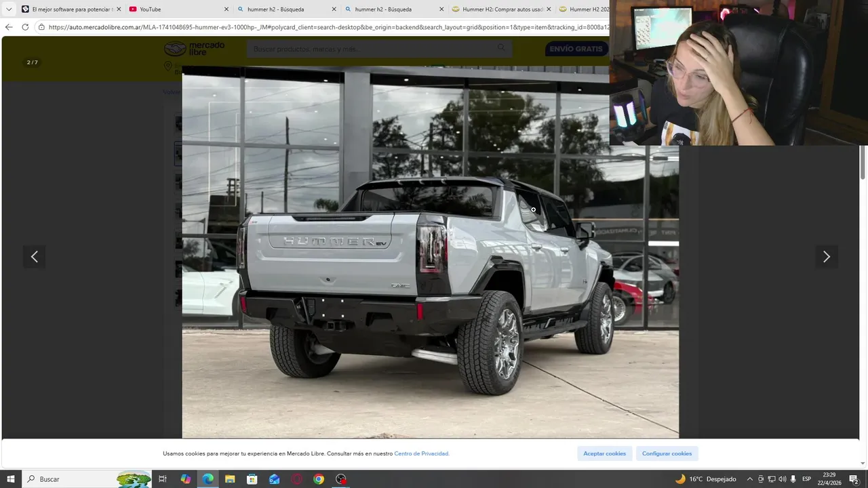Open the browser tab list dropdown
The width and height of the screenshot is (868, 488).
pyautogui.click(x=9, y=9)
